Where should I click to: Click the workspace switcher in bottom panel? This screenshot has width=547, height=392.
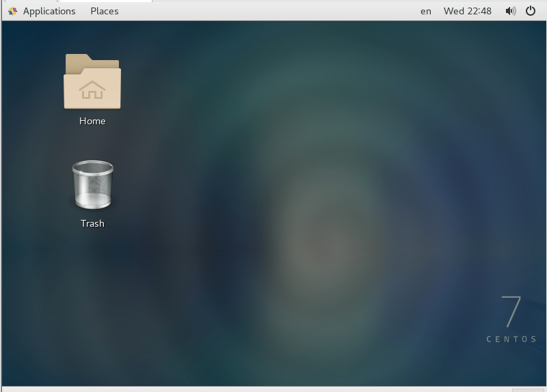coord(527,389)
